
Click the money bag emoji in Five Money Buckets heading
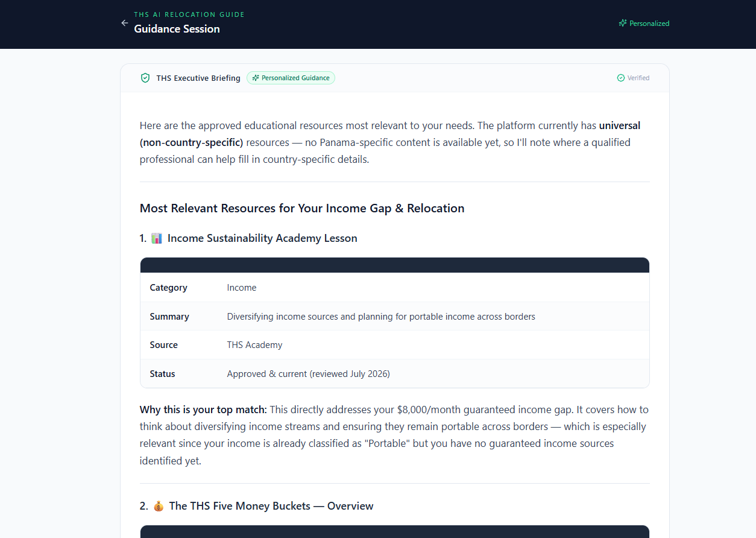click(158, 506)
